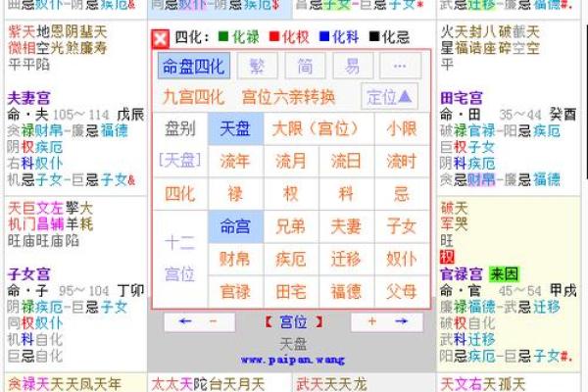Click the green 来因 tag

pyautogui.click(x=505, y=274)
